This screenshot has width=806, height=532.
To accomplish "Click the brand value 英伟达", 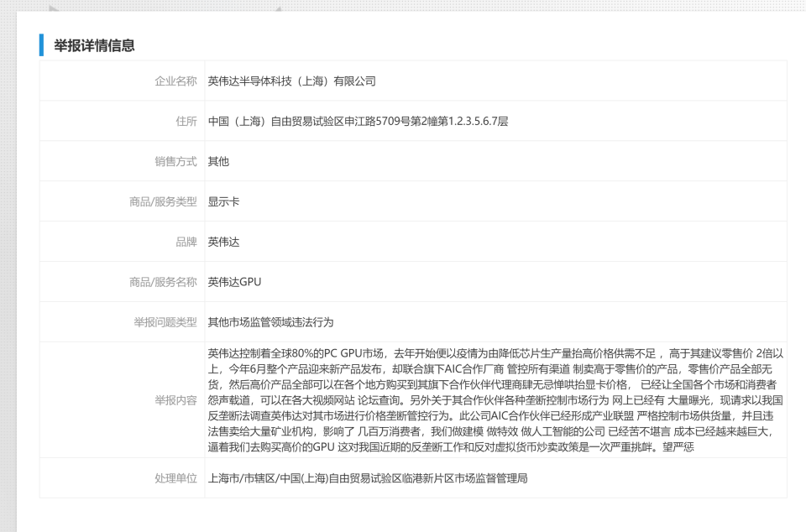I will 223,242.
